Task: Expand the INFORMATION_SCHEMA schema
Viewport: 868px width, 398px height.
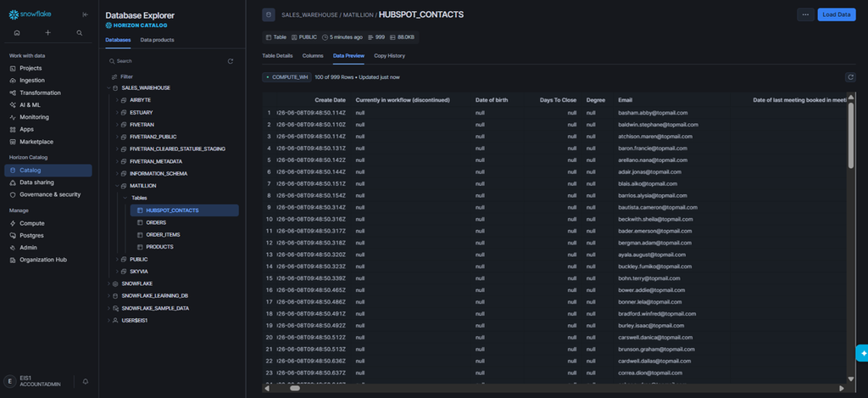Action: click(117, 173)
